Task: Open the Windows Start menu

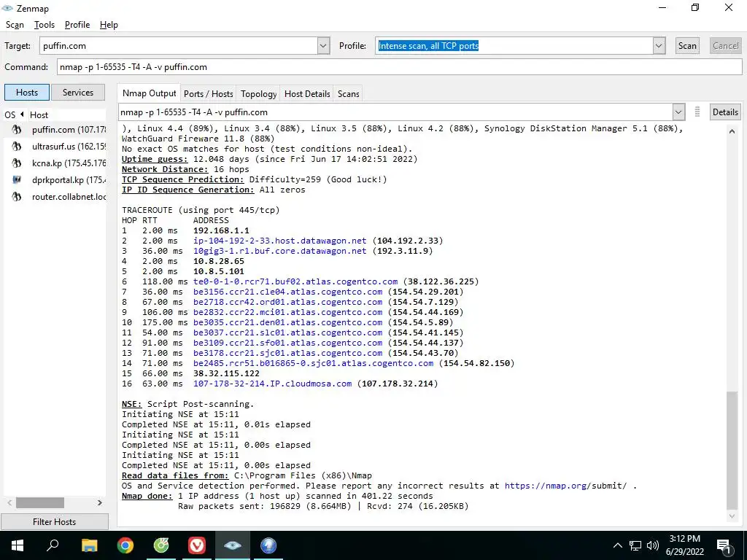Action: [18, 545]
